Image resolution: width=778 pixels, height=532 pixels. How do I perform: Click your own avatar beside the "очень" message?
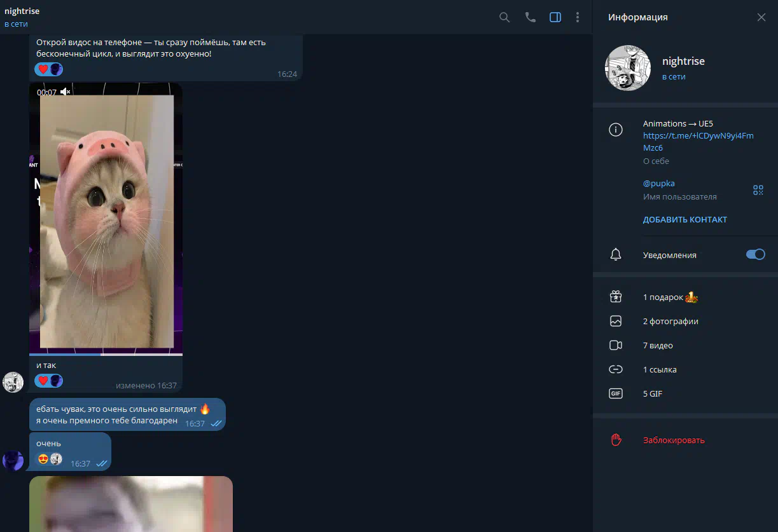tap(13, 460)
